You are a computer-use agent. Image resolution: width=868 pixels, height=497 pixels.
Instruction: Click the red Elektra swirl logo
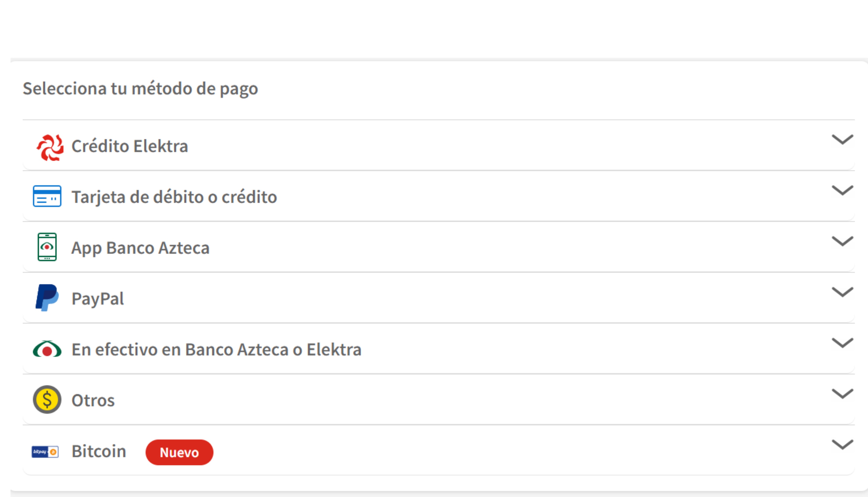[50, 148]
